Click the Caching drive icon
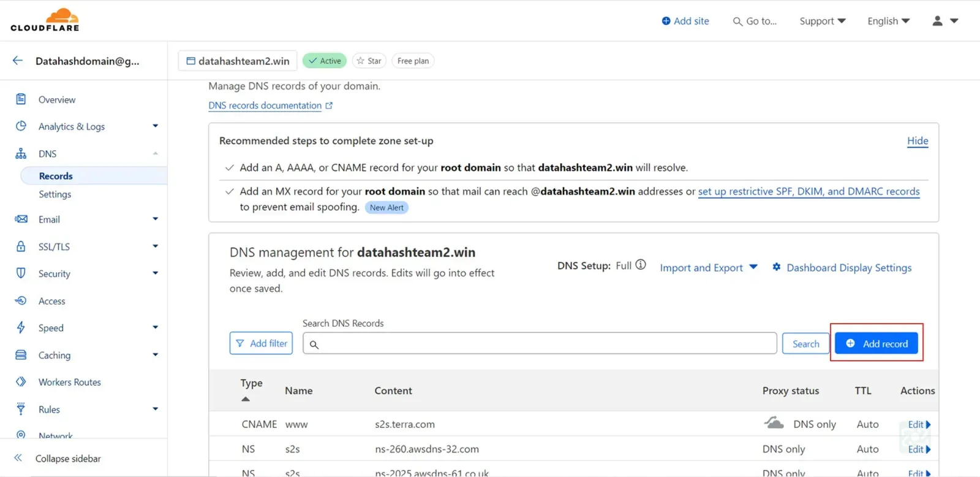 tap(21, 354)
